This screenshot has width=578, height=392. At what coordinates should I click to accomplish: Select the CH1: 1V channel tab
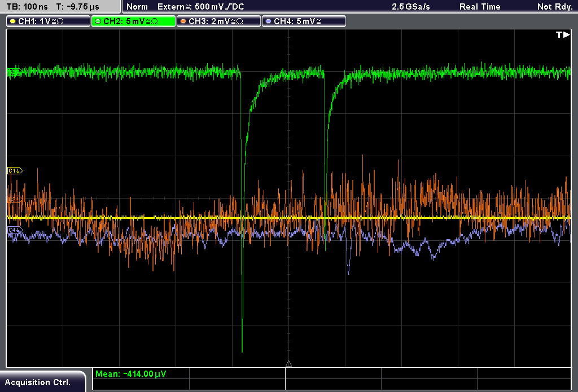coord(49,21)
